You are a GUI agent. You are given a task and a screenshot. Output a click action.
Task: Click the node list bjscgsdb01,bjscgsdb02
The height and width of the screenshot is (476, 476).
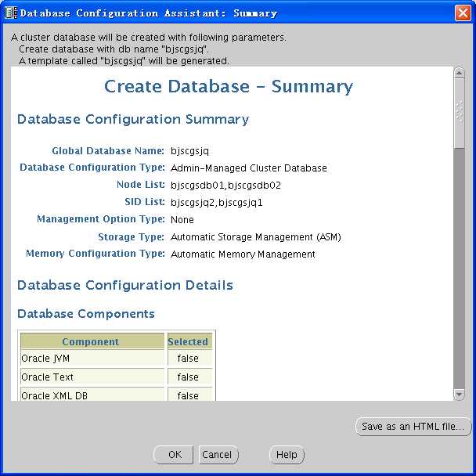pyautogui.click(x=225, y=186)
